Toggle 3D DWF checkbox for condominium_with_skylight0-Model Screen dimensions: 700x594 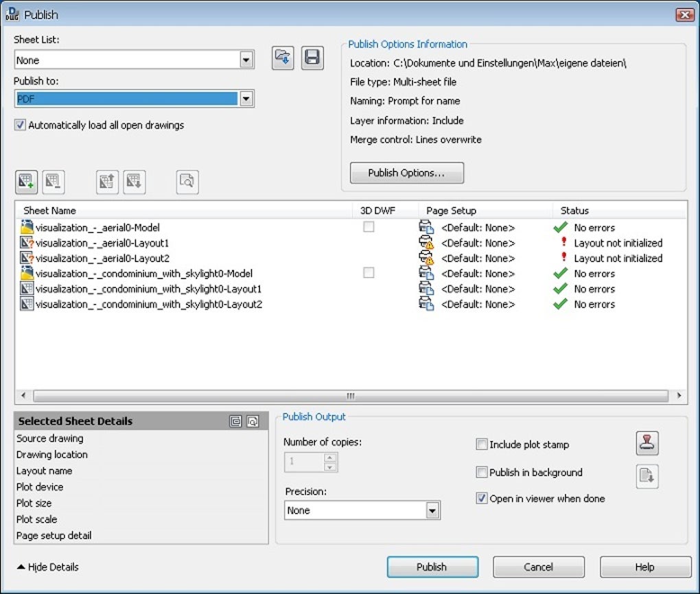(x=369, y=273)
